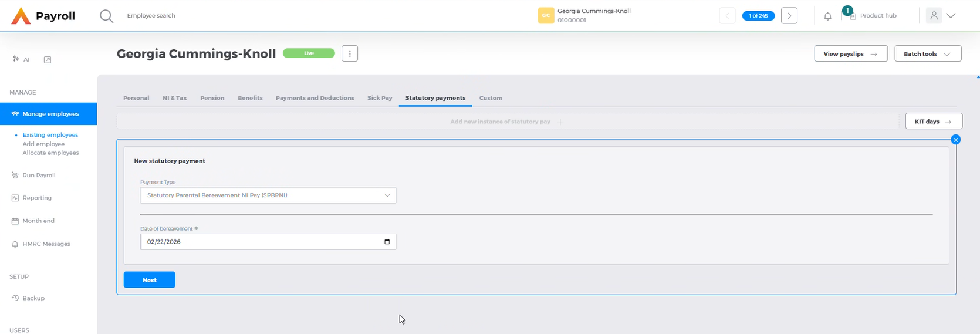Click the open in new window icon
Image resolution: width=980 pixels, height=334 pixels.
pos(48,59)
